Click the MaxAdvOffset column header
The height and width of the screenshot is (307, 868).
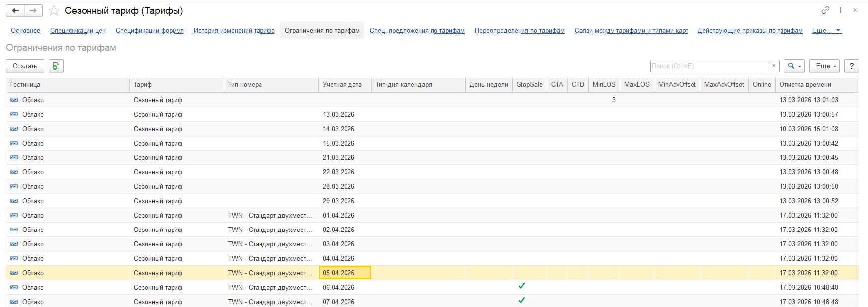click(724, 85)
